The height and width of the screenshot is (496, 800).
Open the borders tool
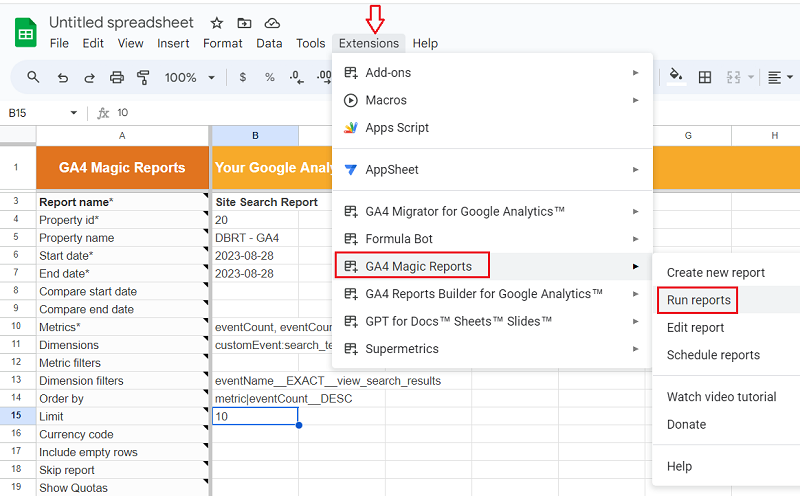tap(705, 77)
